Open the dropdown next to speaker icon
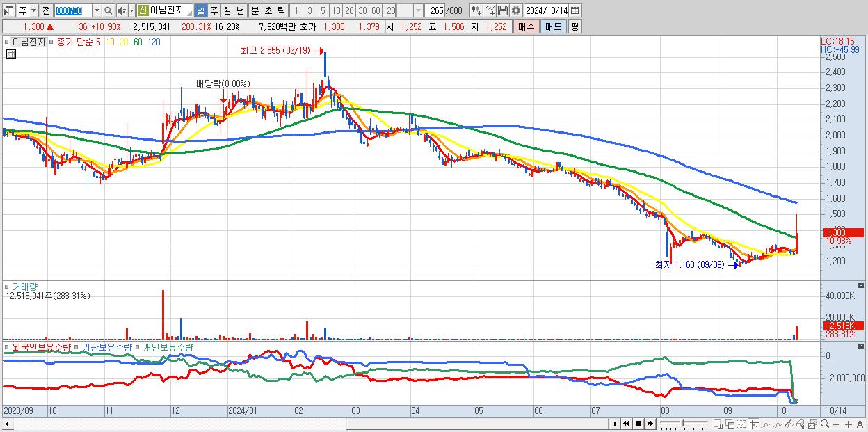Image resolution: width=868 pixels, height=432 pixels. (131, 10)
